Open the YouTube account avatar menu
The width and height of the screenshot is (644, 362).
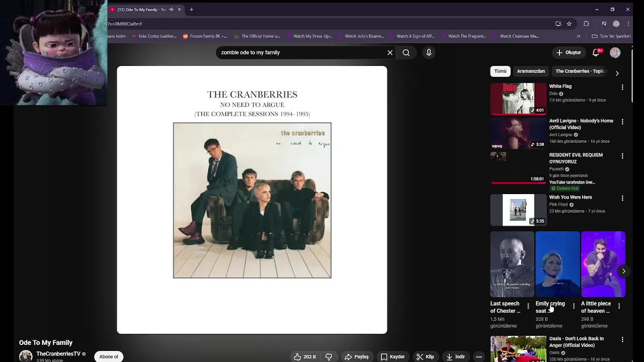615,52
